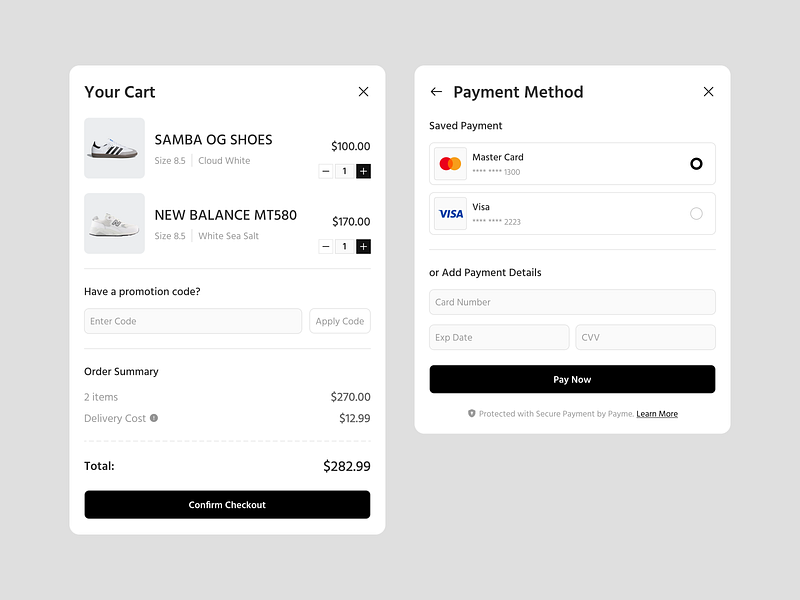Viewport: 800px width, 600px height.
Task: Click the Delivery Cost info icon
Action: (x=154, y=418)
